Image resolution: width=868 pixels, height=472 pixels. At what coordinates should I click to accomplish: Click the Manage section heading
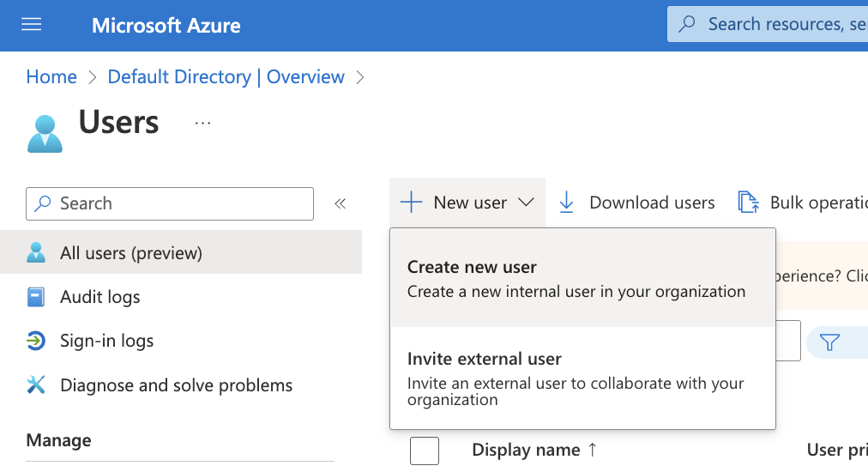pyautogui.click(x=58, y=440)
